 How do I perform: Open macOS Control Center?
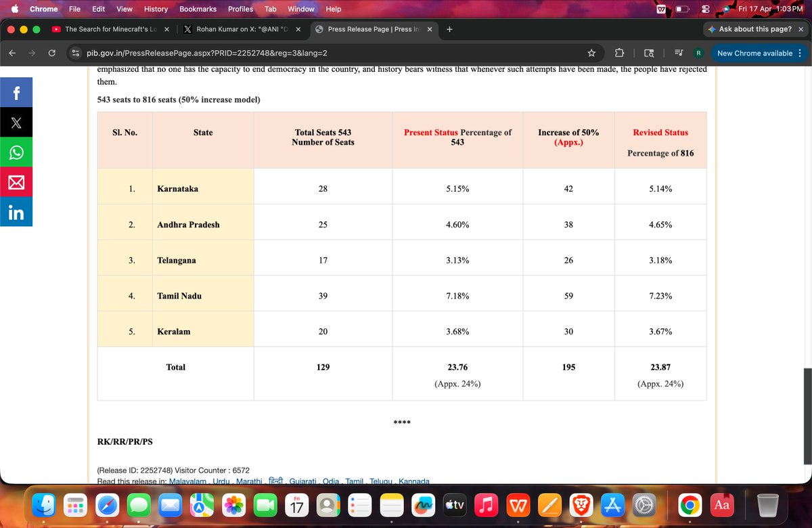pyautogui.click(x=705, y=9)
